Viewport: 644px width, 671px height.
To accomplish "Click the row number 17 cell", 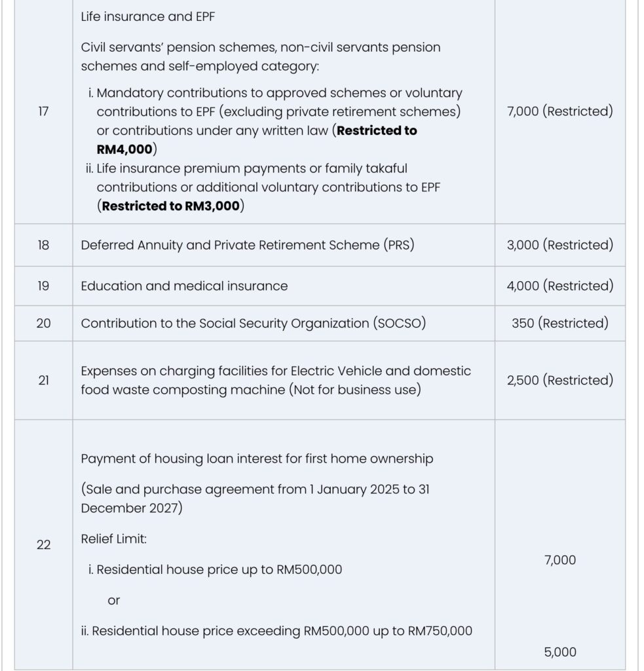I will click(43, 111).
